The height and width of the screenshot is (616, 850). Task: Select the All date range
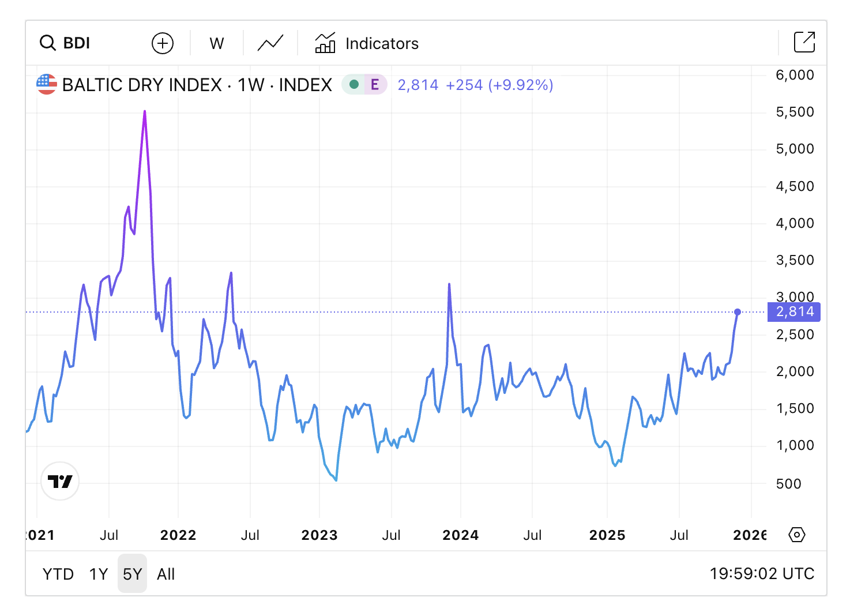tap(166, 574)
